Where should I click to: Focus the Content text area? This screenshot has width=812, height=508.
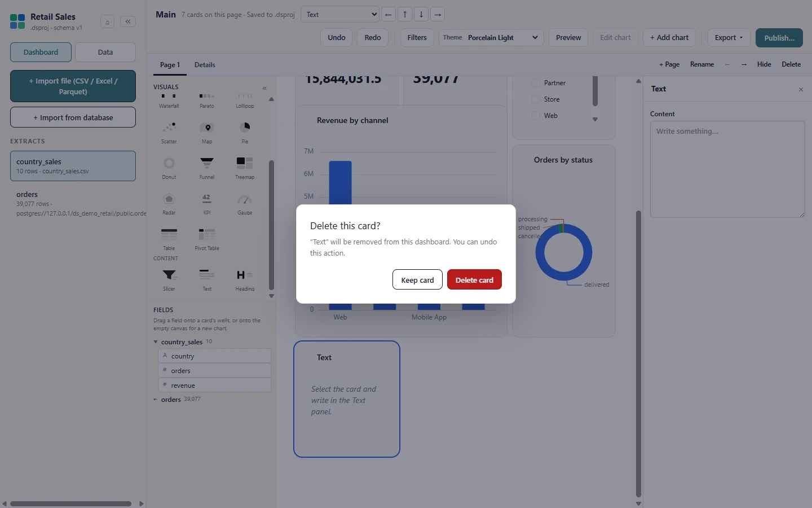click(x=727, y=169)
